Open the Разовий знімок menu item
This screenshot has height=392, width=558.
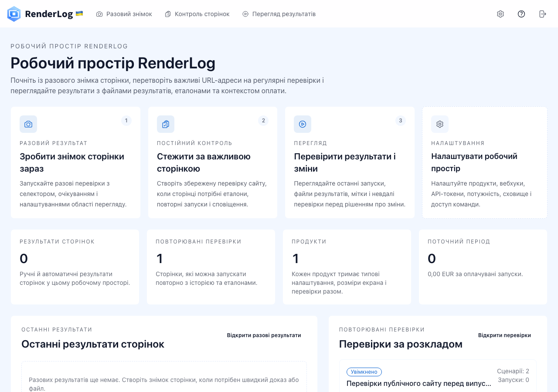(x=124, y=14)
